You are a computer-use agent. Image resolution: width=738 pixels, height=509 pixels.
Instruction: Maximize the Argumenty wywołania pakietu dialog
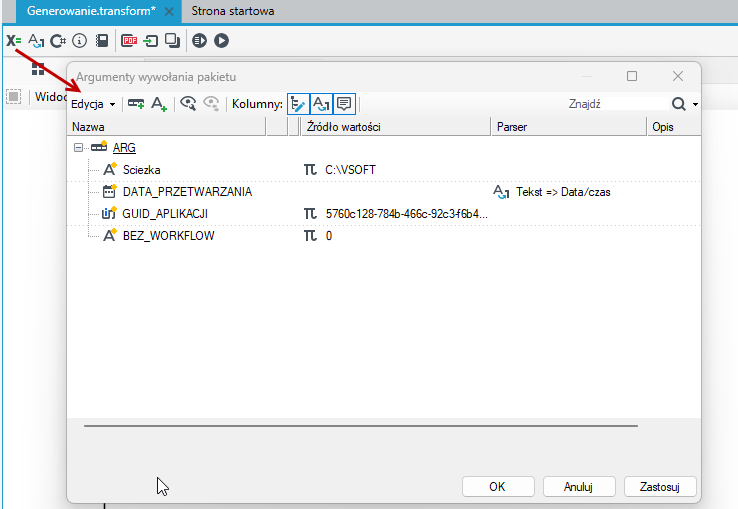632,76
